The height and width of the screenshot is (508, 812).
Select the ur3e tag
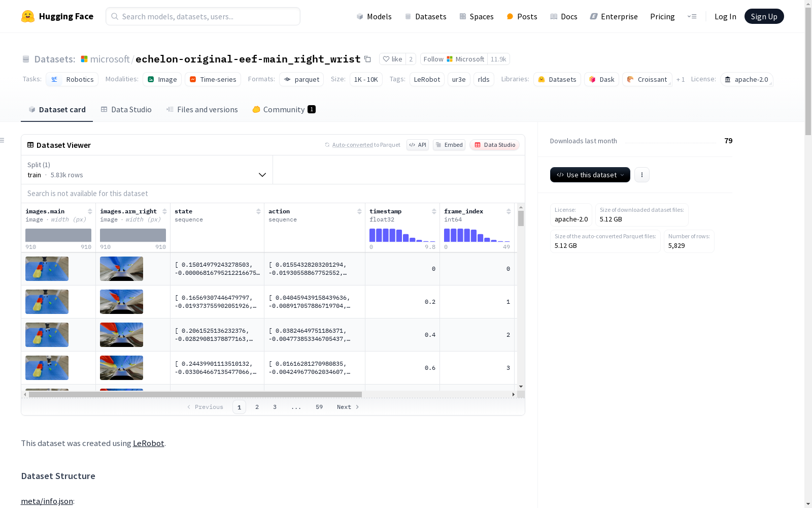459,79
